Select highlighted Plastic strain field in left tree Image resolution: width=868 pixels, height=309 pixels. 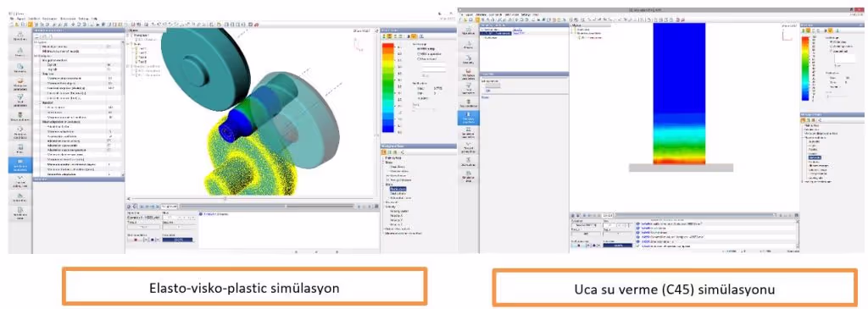click(398, 189)
